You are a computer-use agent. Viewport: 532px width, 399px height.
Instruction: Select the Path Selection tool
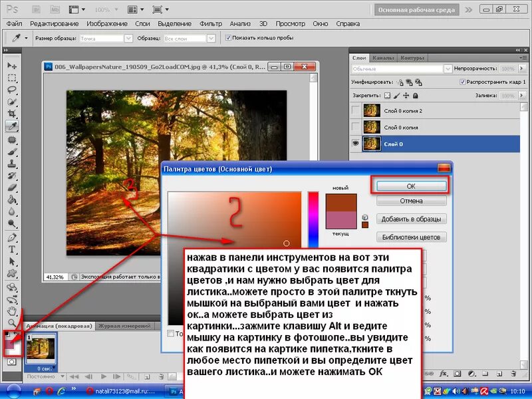coord(12,261)
